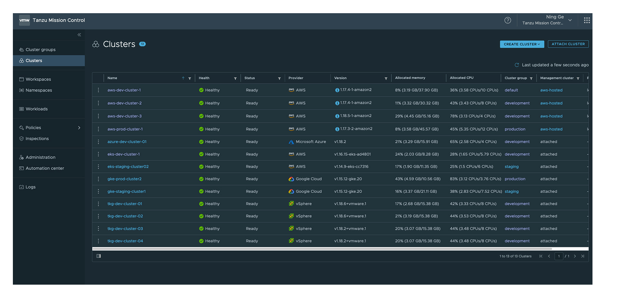Image resolution: width=644 pixels, height=305 pixels.
Task: Select the Workloads sidebar icon
Action: point(21,109)
